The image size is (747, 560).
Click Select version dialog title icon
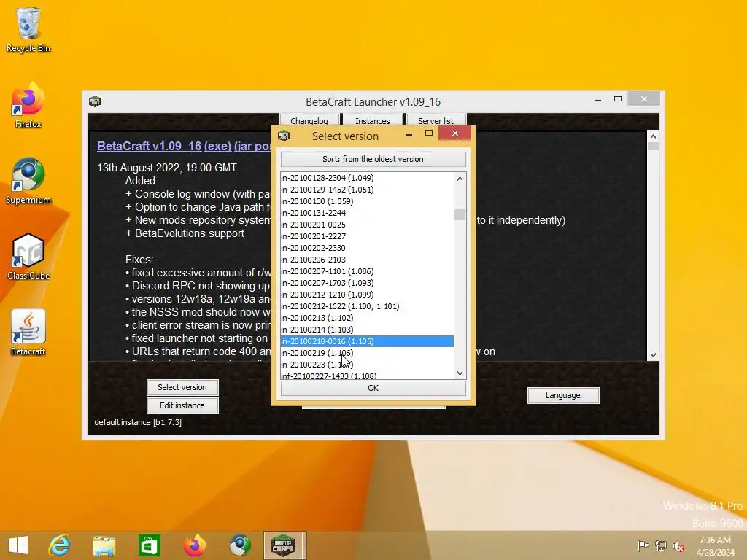pyautogui.click(x=284, y=136)
